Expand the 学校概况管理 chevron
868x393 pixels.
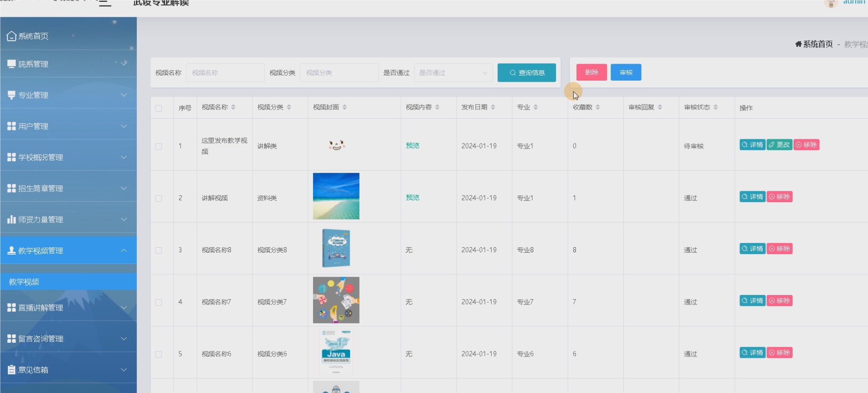[124, 157]
